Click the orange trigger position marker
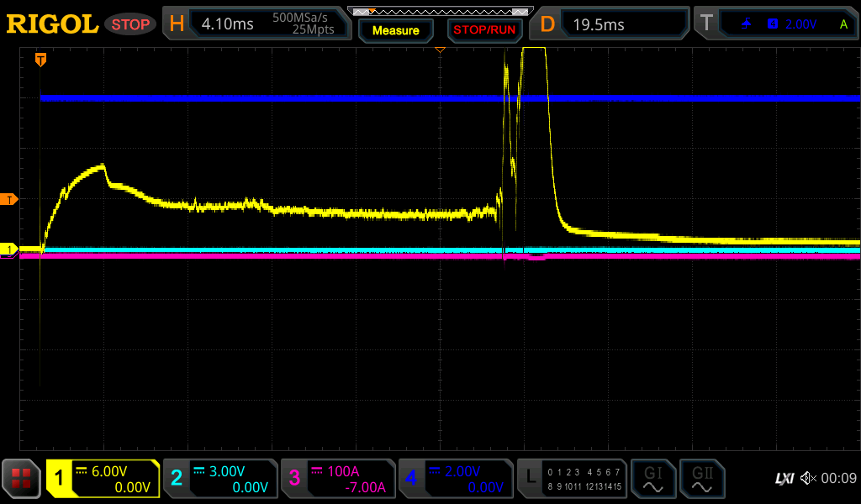 click(x=40, y=60)
